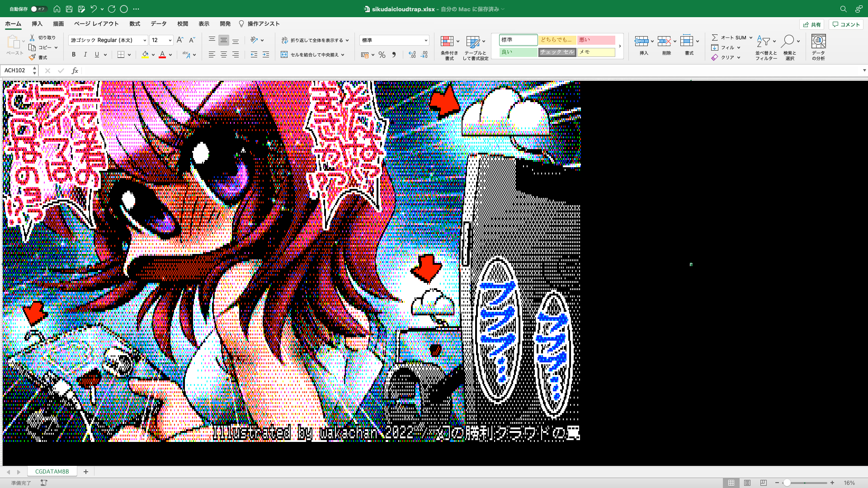
Task: Click the increase decimal icon
Action: point(412,55)
